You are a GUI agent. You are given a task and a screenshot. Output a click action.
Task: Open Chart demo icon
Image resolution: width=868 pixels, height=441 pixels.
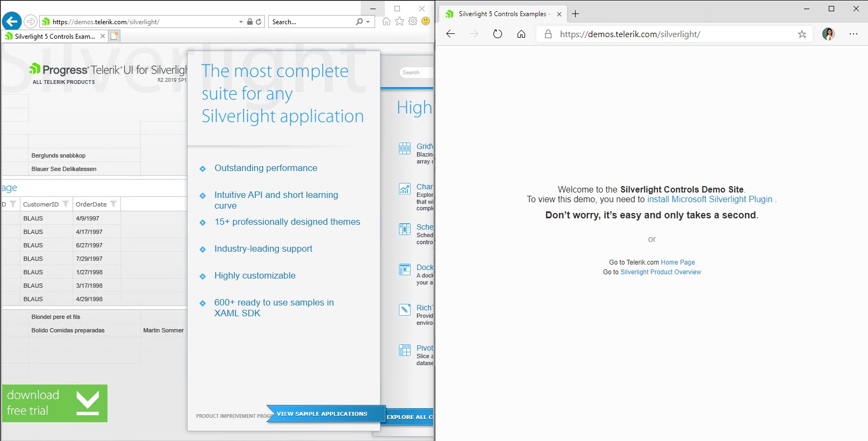point(405,189)
